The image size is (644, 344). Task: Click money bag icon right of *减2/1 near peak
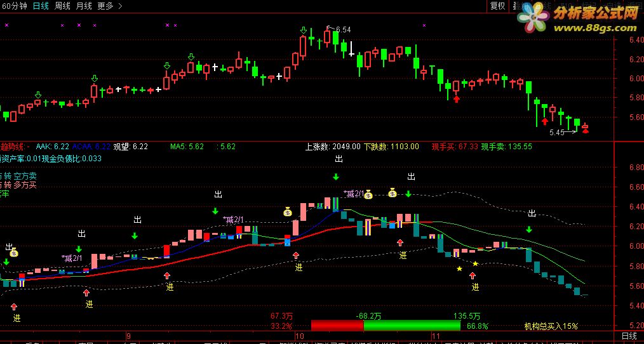click(x=368, y=195)
